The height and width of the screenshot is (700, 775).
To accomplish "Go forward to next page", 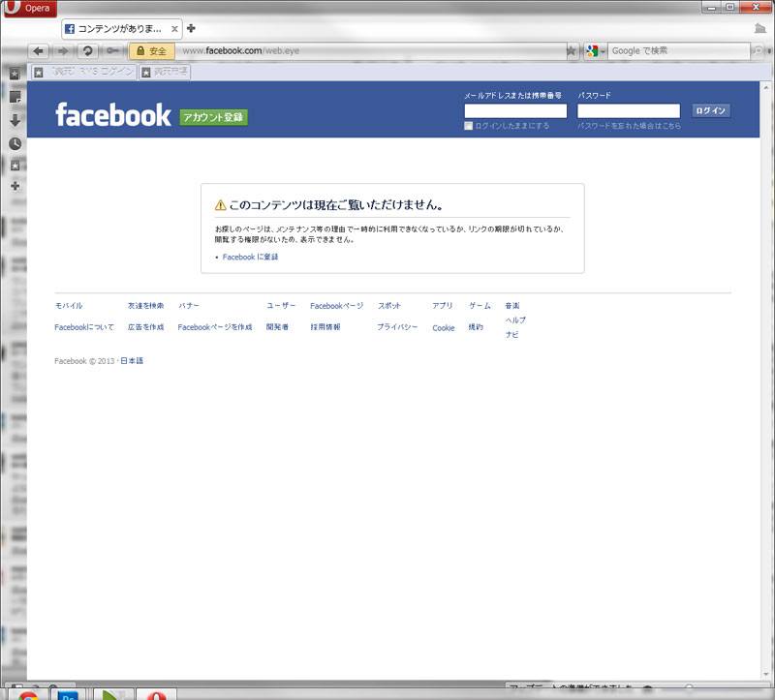I will tap(63, 51).
